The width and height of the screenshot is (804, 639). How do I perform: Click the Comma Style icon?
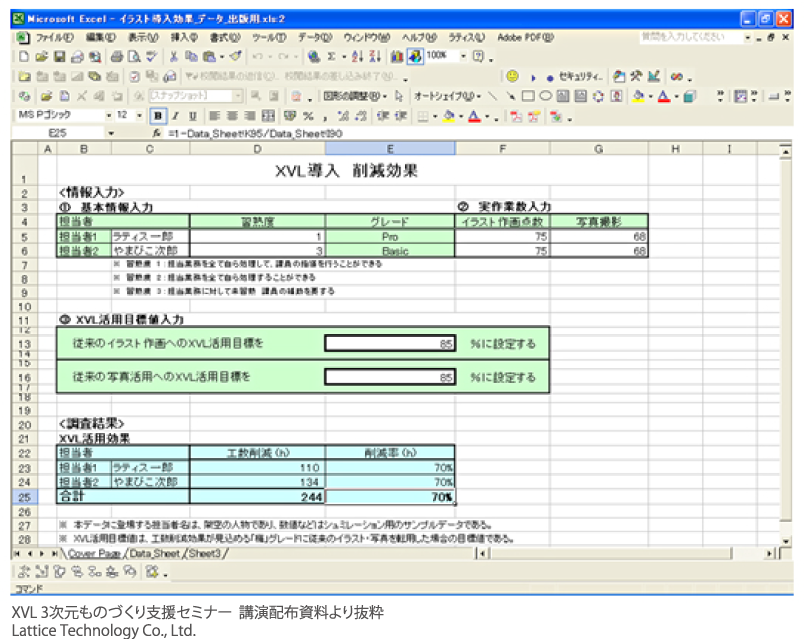tap(325, 116)
